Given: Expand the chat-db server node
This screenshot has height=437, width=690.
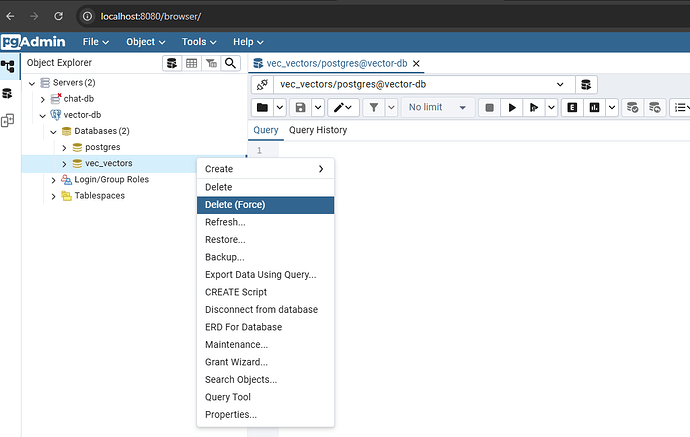Looking at the screenshot, I should pos(43,99).
